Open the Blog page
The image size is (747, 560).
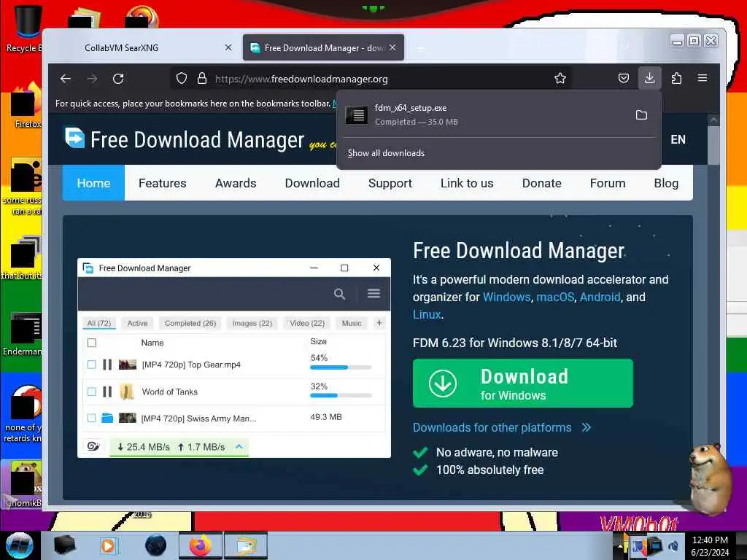666,183
